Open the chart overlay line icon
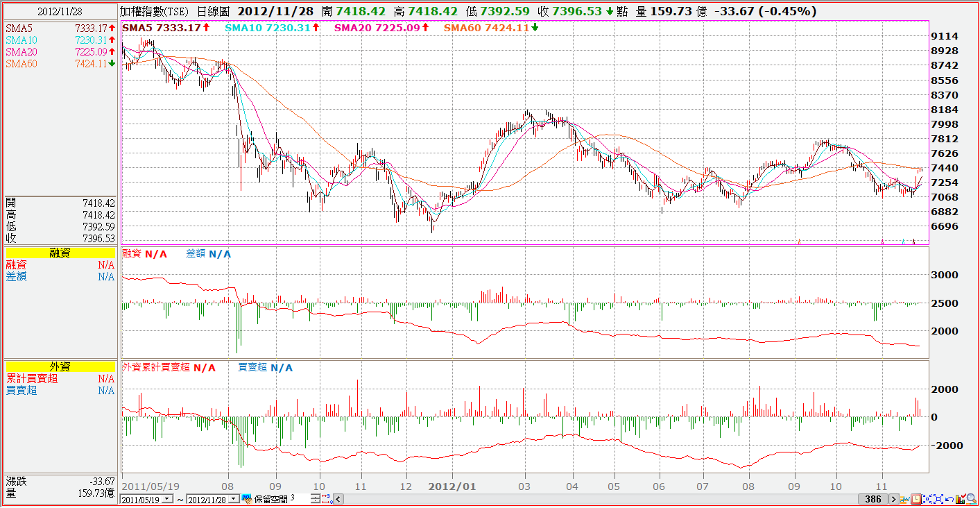This screenshot has height=508, width=980. (905, 499)
